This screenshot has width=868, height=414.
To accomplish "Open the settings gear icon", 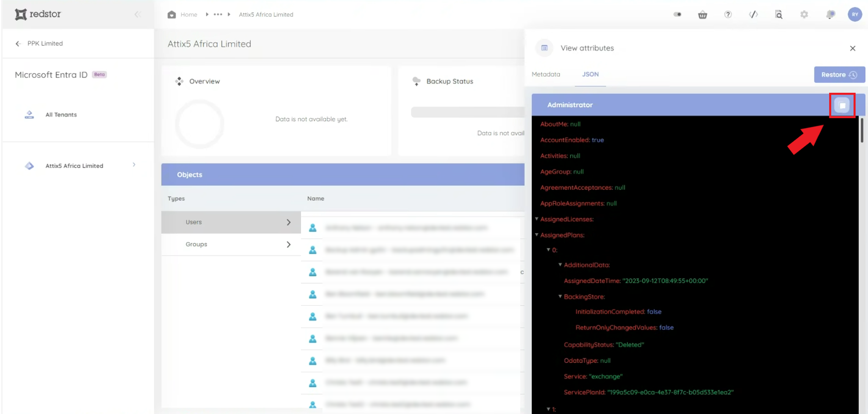I will [x=804, y=15].
